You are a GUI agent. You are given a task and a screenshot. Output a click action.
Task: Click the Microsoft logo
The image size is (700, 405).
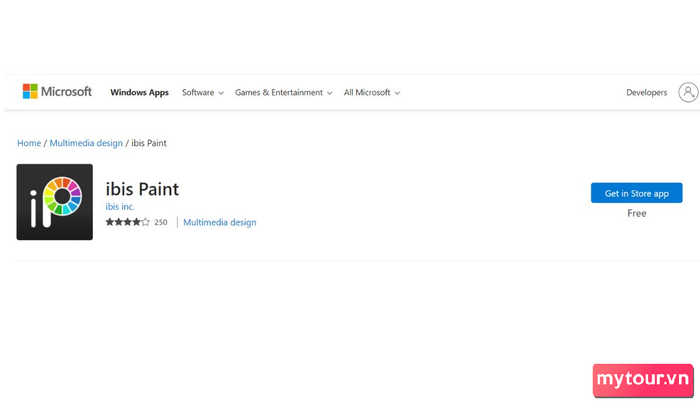pyautogui.click(x=57, y=92)
